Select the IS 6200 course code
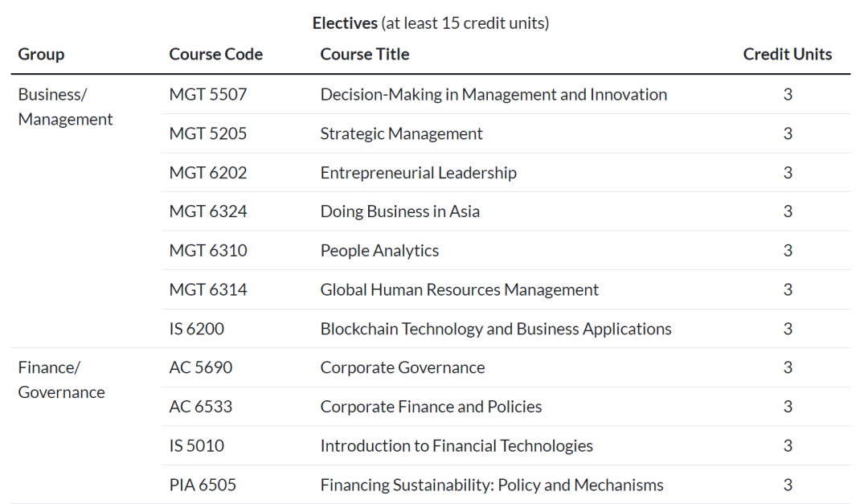This screenshot has width=868, height=504. (197, 329)
